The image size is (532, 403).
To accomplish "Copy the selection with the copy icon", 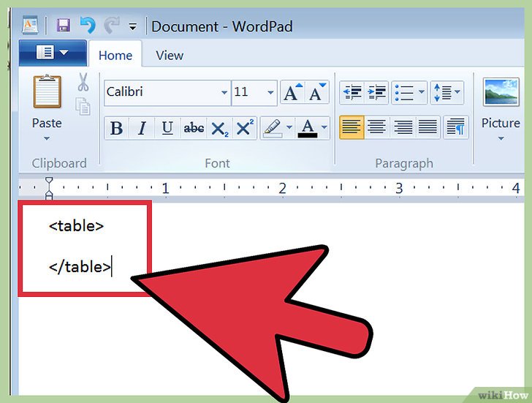I will click(83, 106).
